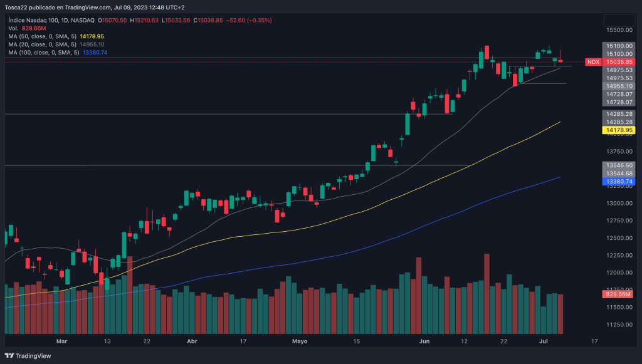Viewport: 642px width, 364px height.
Task: Click the yellow 14178.95 price axis label
Action: point(619,130)
